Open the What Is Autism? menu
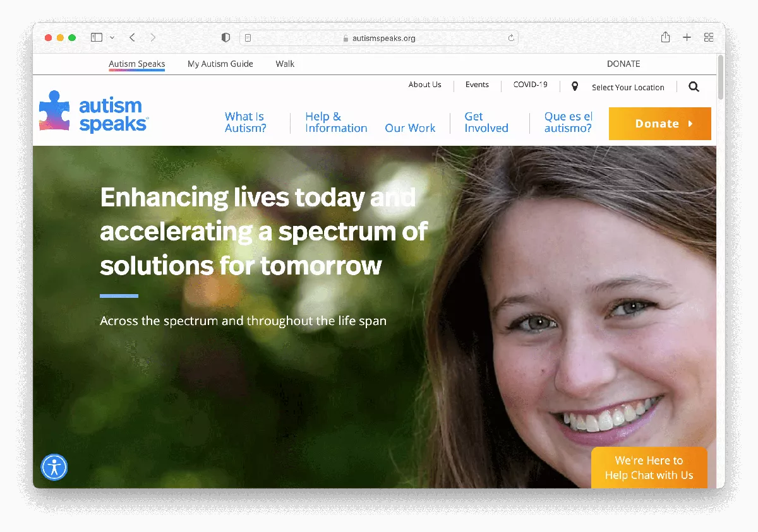758x532 pixels. tap(245, 122)
